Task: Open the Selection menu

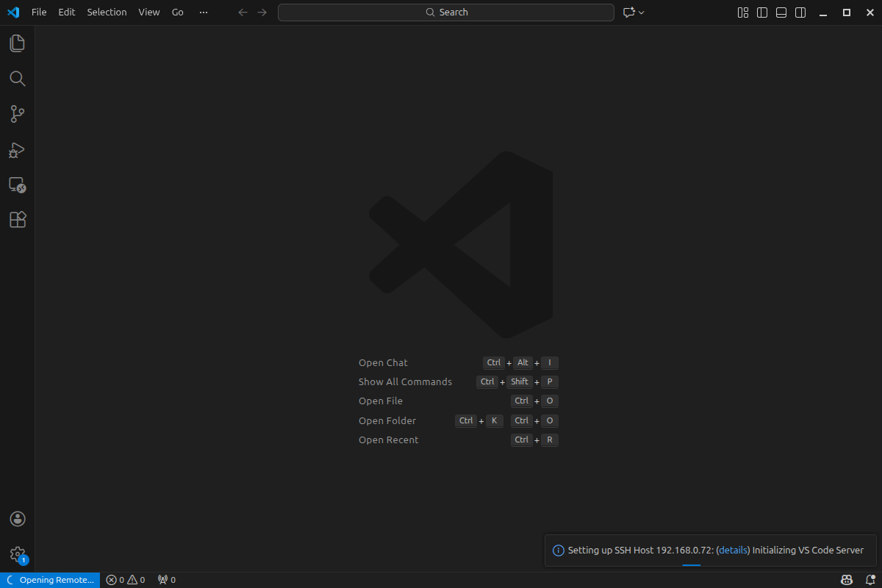Action: click(x=107, y=12)
